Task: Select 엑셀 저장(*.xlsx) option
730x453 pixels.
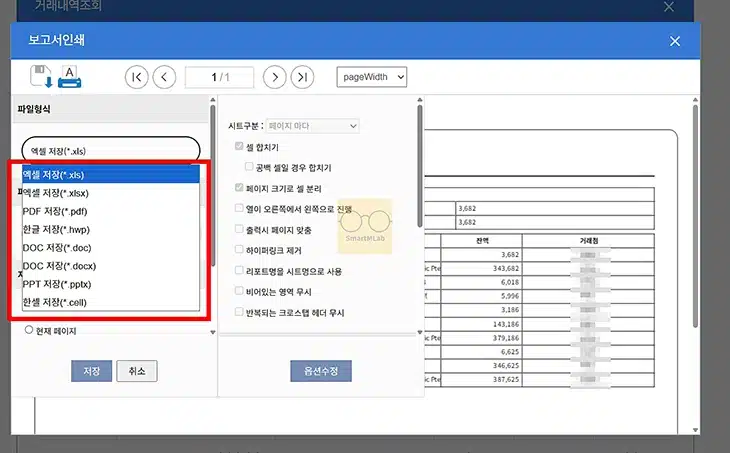Action: click(x=111, y=193)
